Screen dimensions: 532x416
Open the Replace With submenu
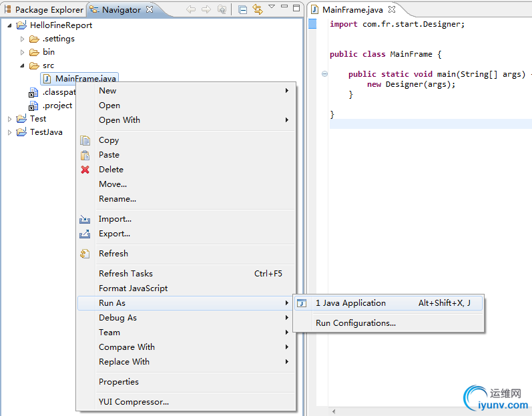tap(187, 362)
